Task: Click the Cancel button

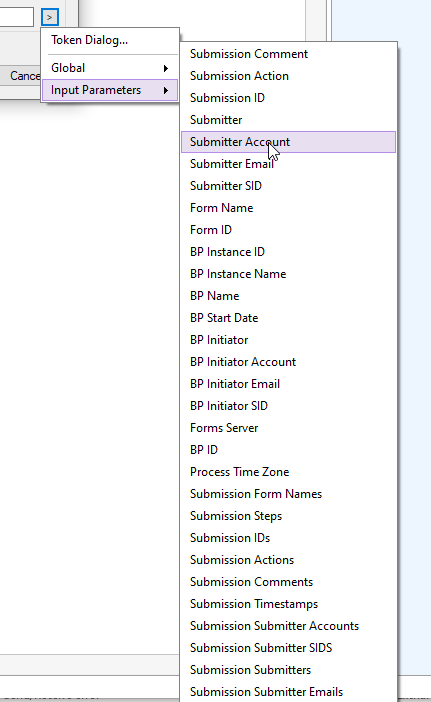Action: coord(21,76)
